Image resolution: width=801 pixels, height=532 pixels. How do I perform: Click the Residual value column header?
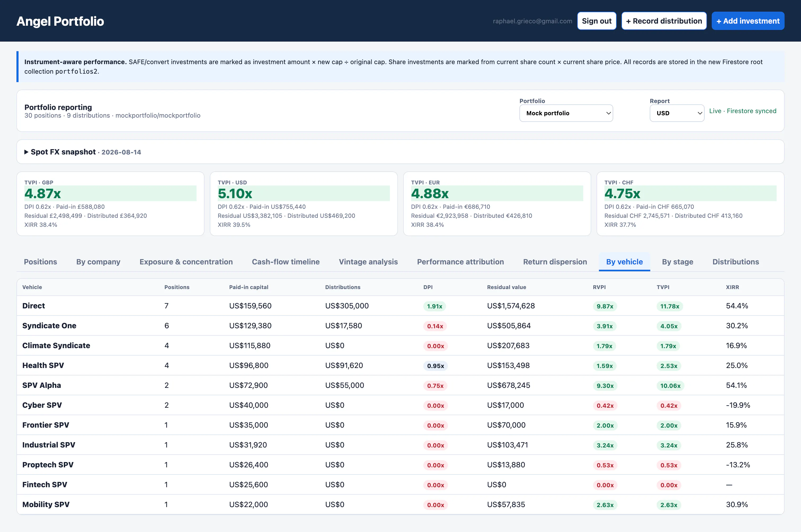(x=506, y=287)
